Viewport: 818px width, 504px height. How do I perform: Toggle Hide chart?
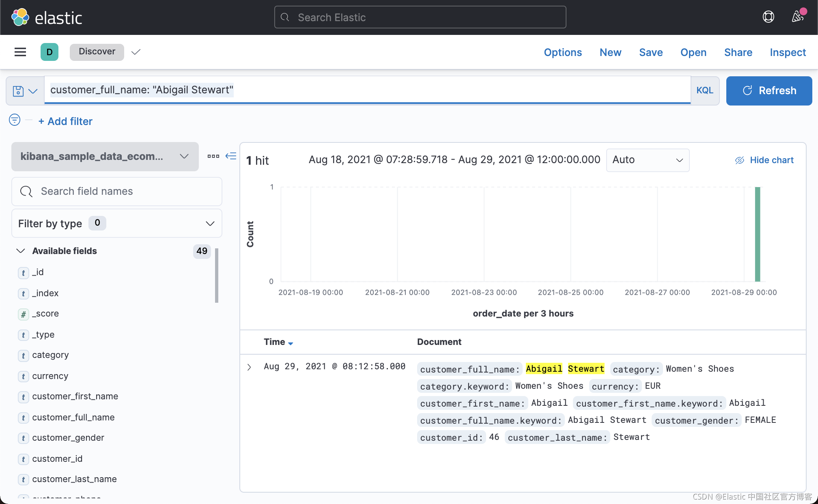(764, 160)
